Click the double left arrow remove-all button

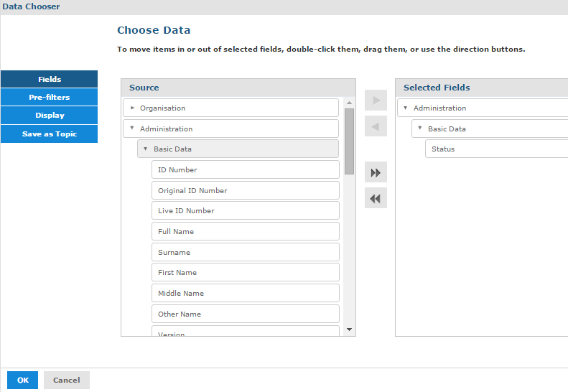376,198
